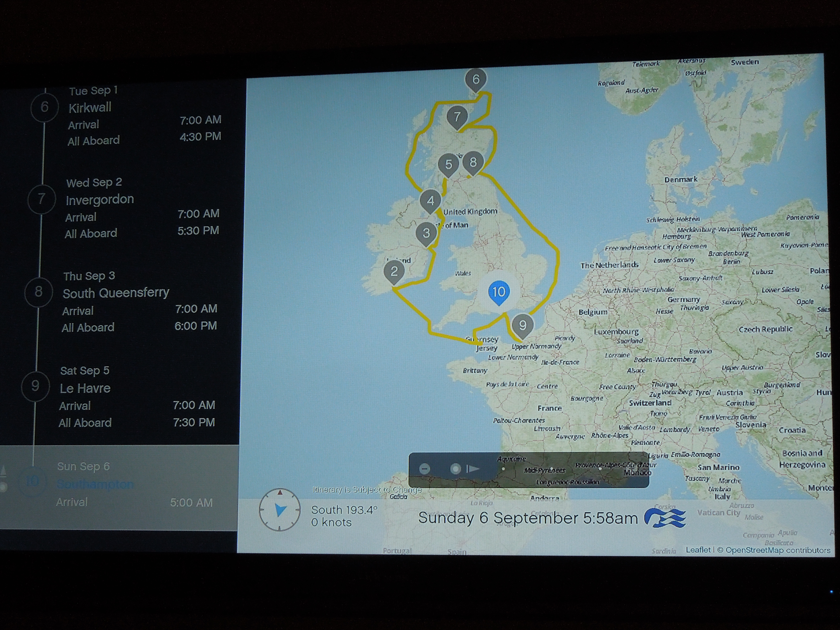Click South Queensferry All Aboard time 6:00 PM
840x630 pixels.
[x=196, y=326]
